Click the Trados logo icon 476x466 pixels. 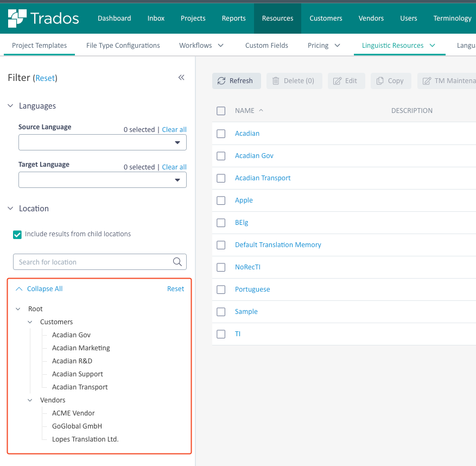(x=17, y=18)
